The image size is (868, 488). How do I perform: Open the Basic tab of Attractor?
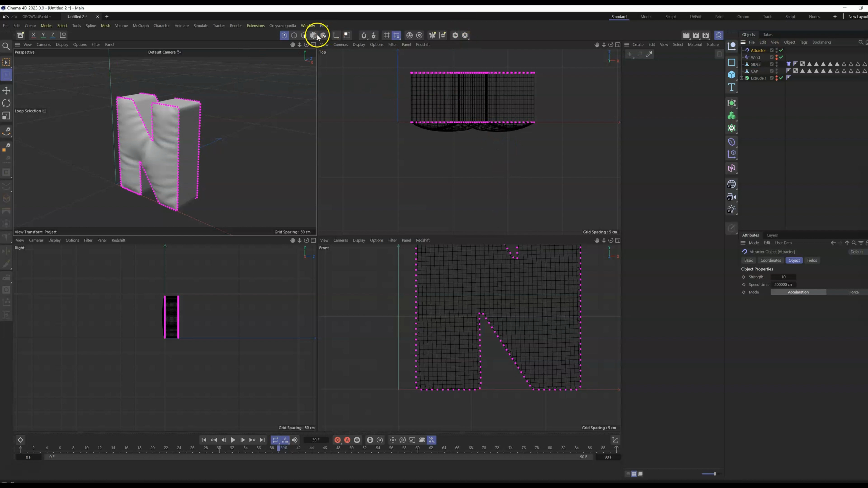748,260
